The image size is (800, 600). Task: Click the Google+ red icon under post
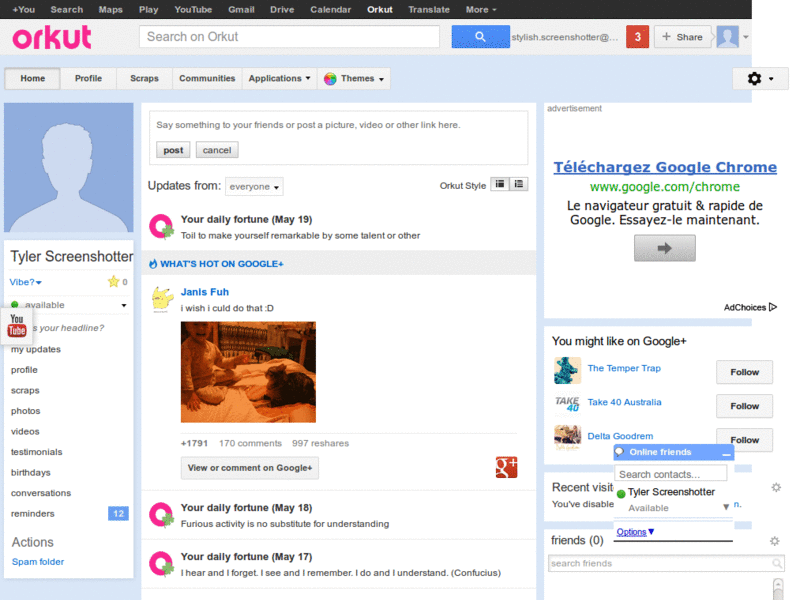pos(506,467)
